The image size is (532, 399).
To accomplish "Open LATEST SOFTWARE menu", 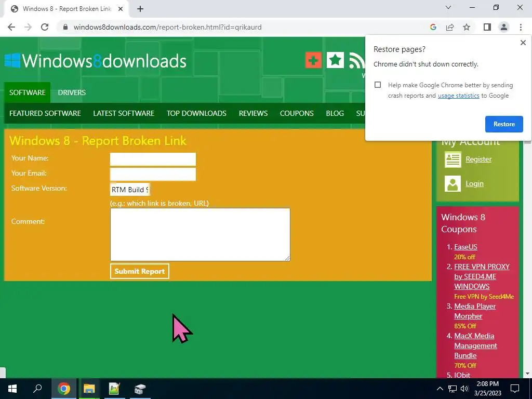I will [x=124, y=113].
